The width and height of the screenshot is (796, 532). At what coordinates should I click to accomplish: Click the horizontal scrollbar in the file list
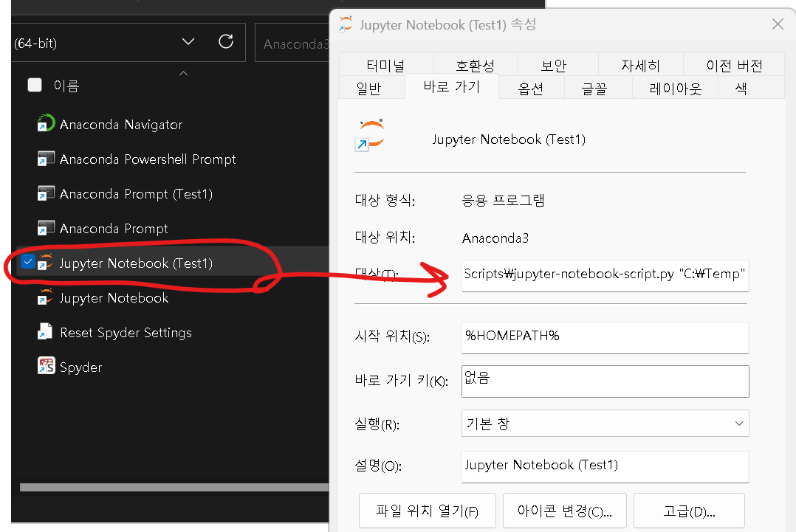(174, 488)
